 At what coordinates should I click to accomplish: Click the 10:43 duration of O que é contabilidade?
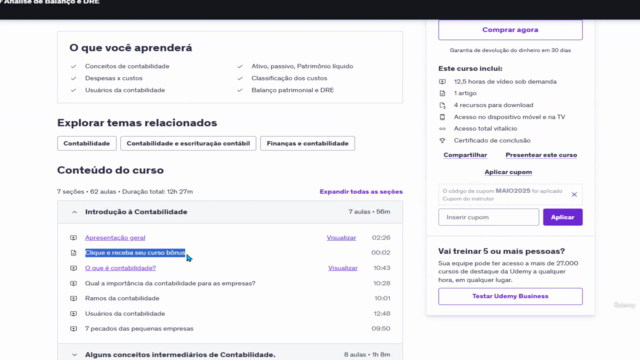coord(382,268)
